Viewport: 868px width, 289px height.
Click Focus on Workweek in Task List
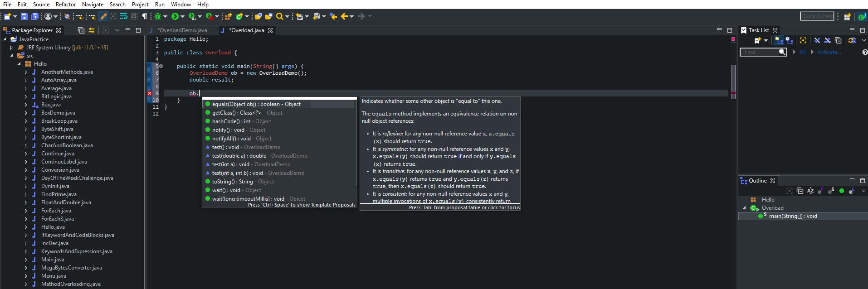click(803, 40)
